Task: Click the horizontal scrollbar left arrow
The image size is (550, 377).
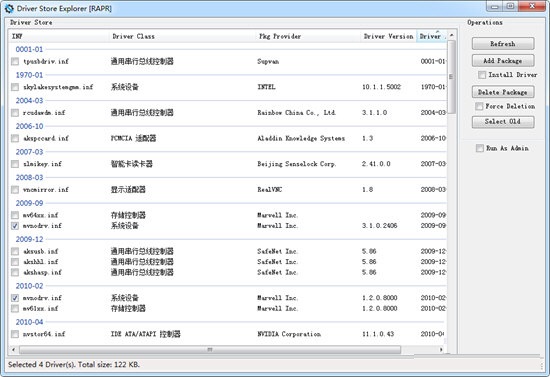Action: [x=13, y=350]
